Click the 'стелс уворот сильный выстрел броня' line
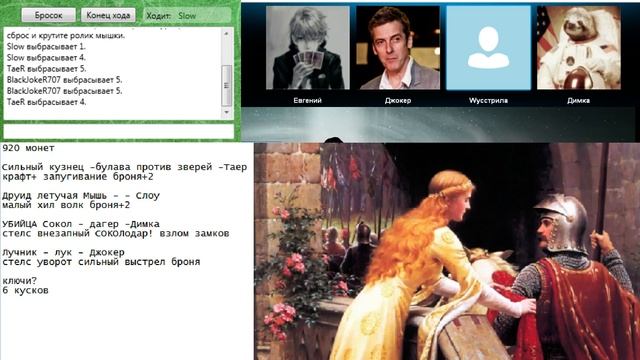The width and height of the screenshot is (640, 360). click(x=101, y=262)
